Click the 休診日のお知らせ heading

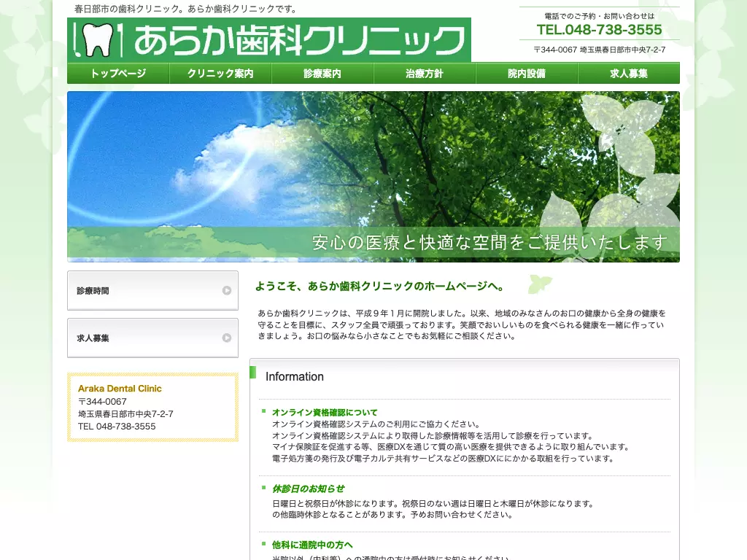(x=309, y=489)
